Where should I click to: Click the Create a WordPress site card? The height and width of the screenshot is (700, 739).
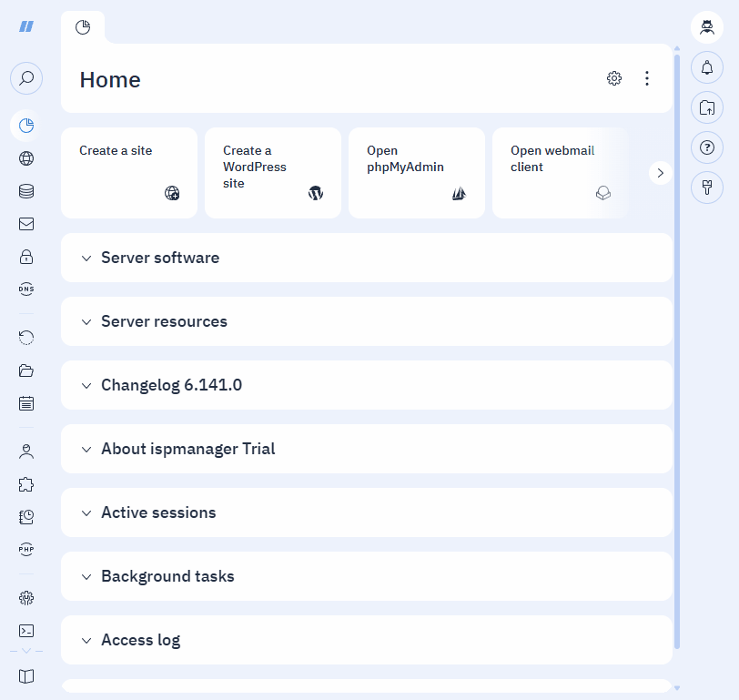(272, 173)
